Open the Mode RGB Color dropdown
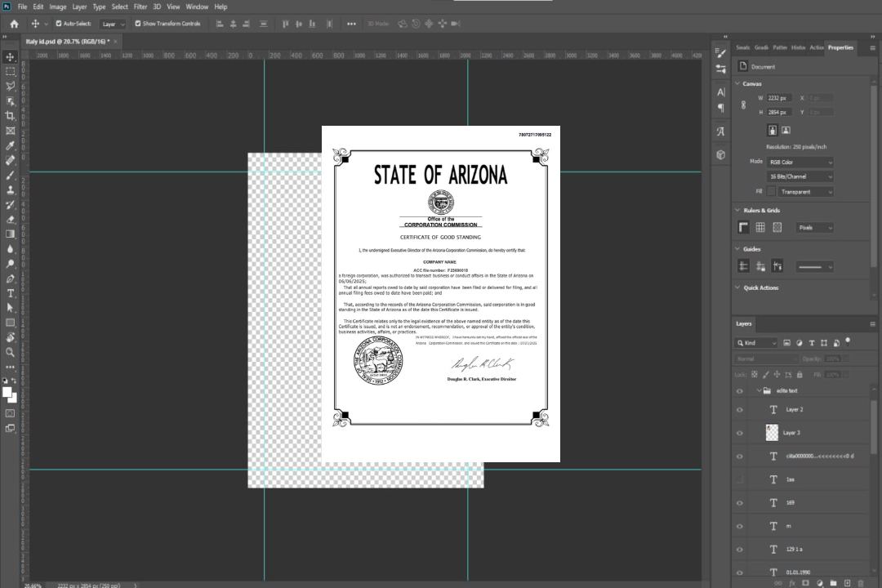The image size is (882, 588). click(x=800, y=162)
